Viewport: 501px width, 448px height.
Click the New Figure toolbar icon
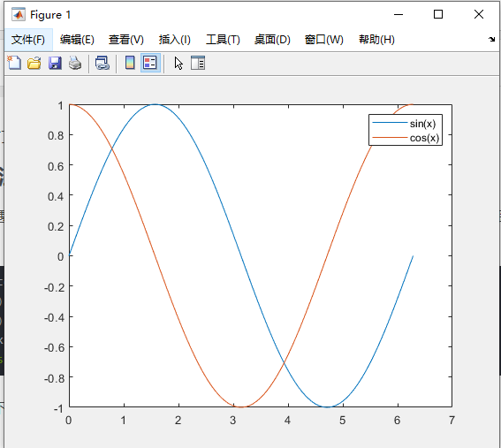point(14,63)
